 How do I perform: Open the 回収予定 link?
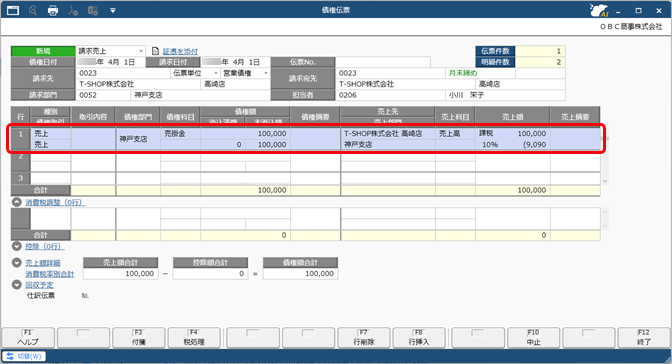point(39,285)
